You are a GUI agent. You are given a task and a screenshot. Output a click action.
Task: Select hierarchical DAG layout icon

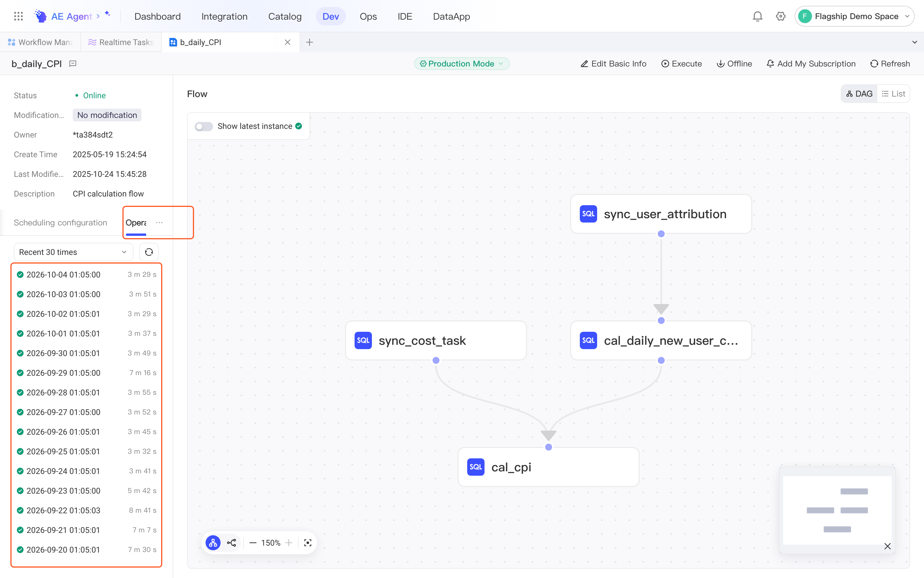[213, 543]
